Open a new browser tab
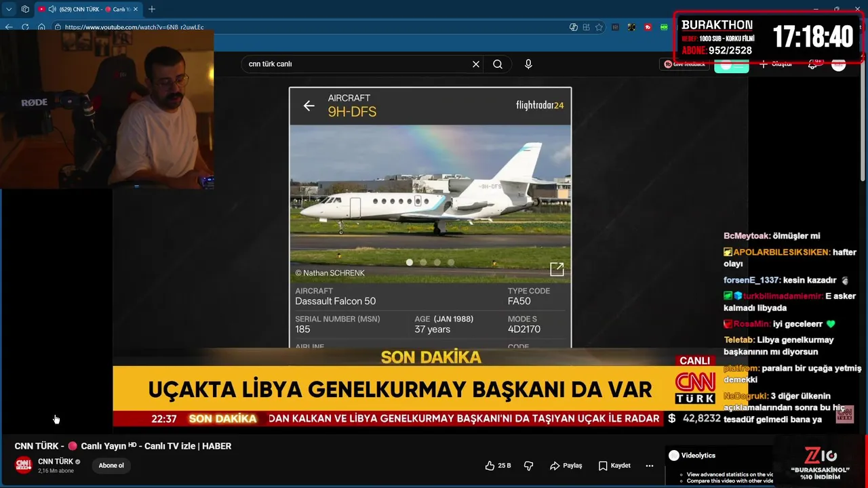868x488 pixels. 152,9
